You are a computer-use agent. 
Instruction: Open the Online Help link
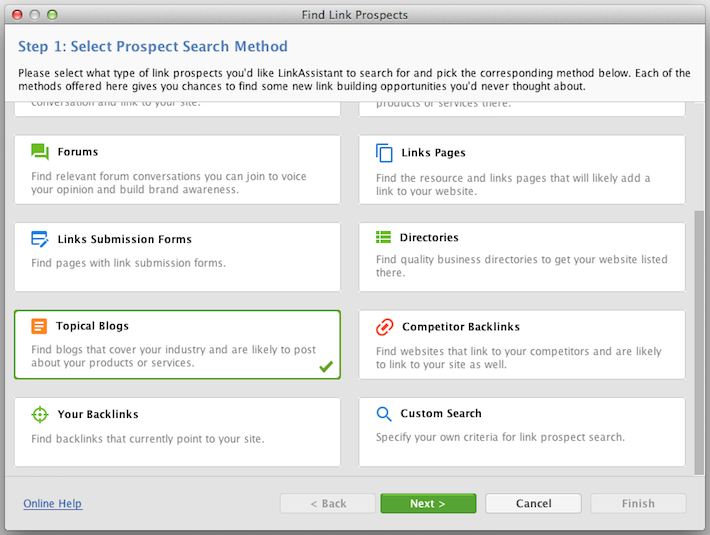coord(53,503)
